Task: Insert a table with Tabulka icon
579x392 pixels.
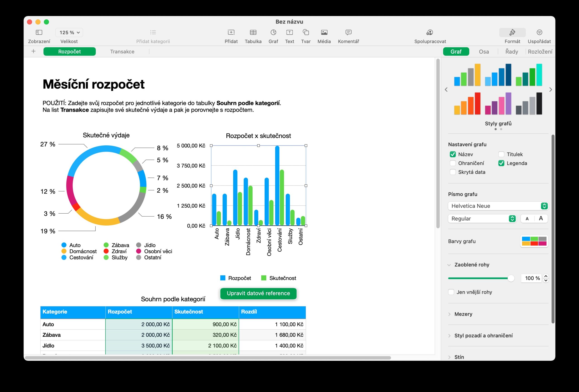Action: coord(253,32)
